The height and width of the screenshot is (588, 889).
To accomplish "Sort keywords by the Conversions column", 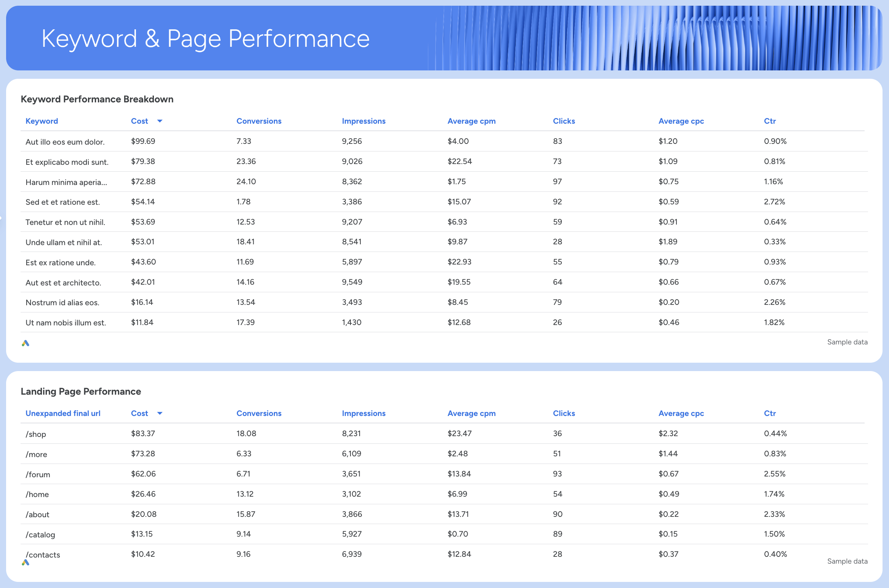I will pos(259,121).
